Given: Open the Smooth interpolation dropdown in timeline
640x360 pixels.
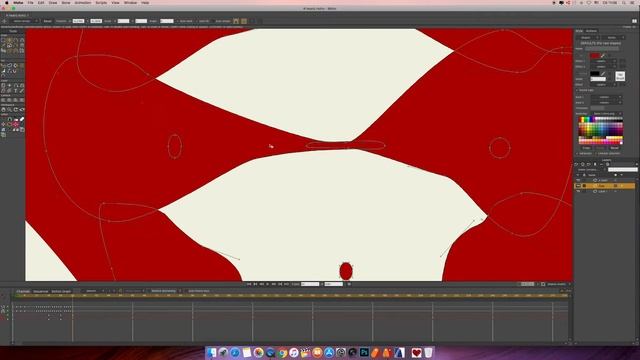Looking at the screenshot, I should coord(93,291).
